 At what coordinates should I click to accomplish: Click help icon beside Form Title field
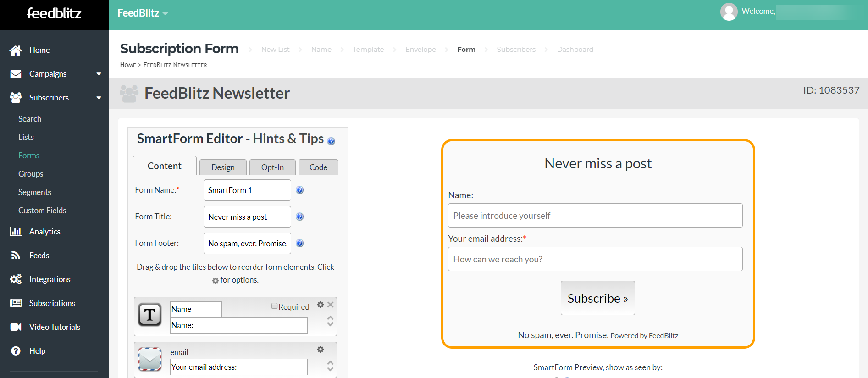pos(300,217)
